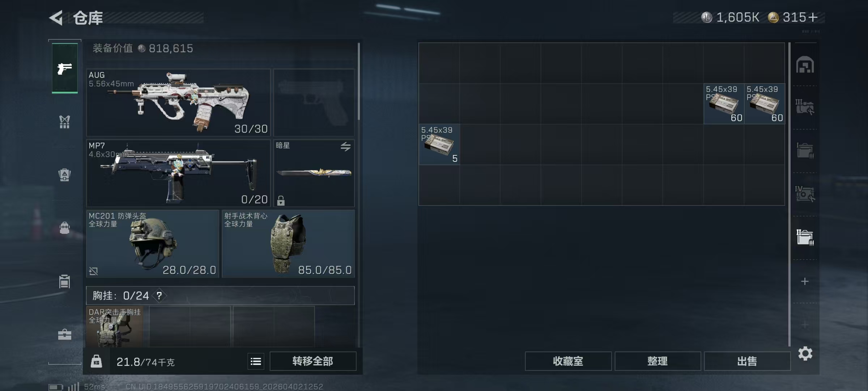Sort items with the 整理 button
The width and height of the screenshot is (868, 391).
pyautogui.click(x=658, y=361)
